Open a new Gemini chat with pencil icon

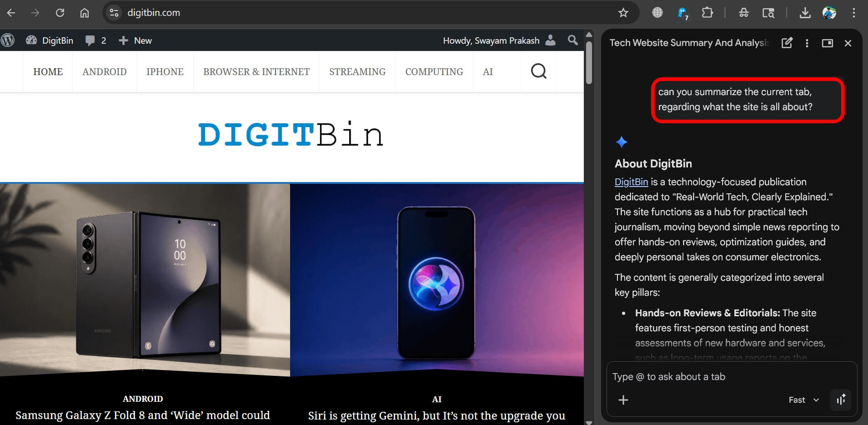(x=787, y=43)
